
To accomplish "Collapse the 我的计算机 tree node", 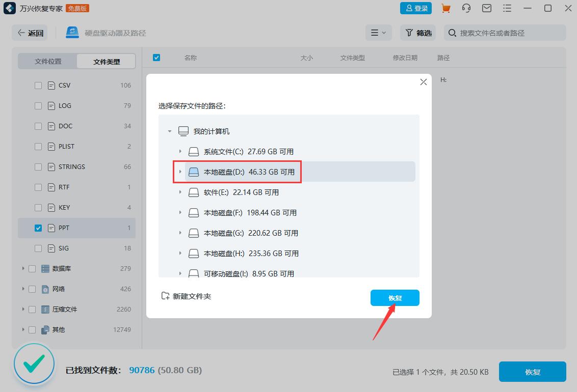I will [170, 131].
